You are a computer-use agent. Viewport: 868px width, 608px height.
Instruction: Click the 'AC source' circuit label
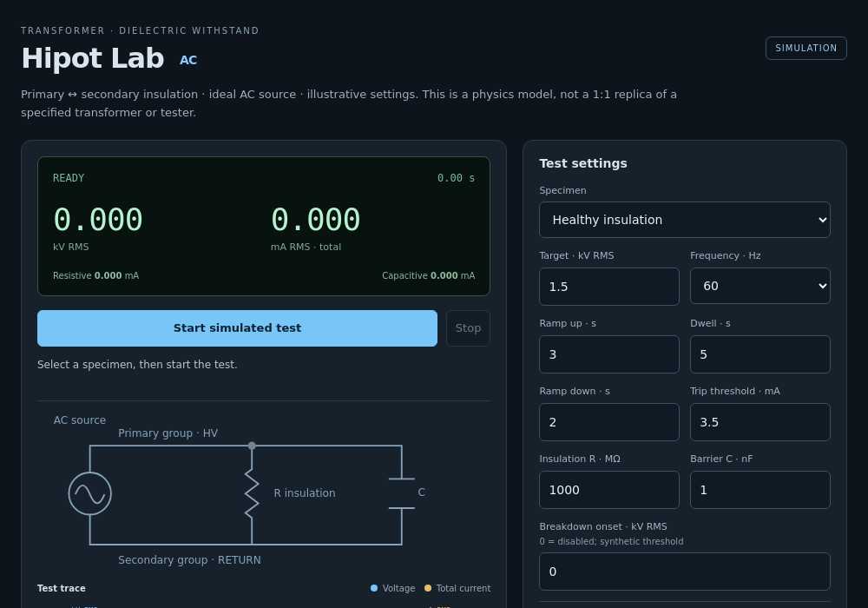point(80,420)
